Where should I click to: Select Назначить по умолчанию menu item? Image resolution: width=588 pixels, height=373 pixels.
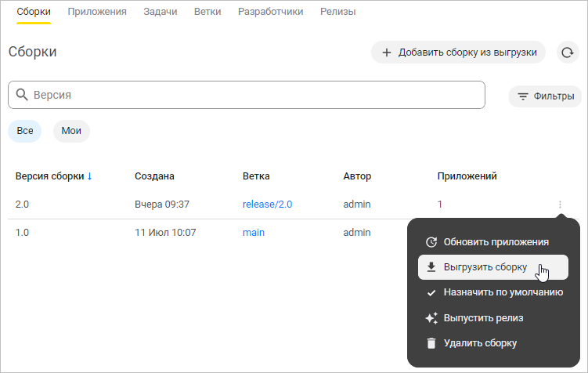coord(503,292)
